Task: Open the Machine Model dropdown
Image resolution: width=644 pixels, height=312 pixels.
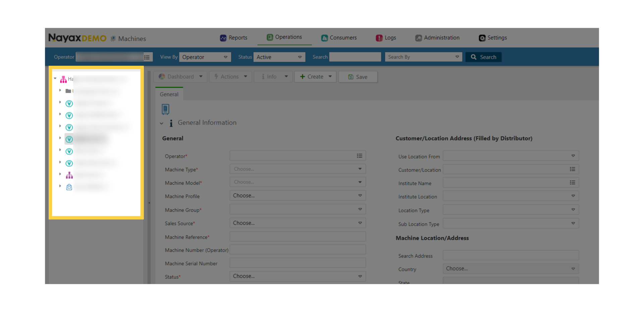Action: point(298,182)
